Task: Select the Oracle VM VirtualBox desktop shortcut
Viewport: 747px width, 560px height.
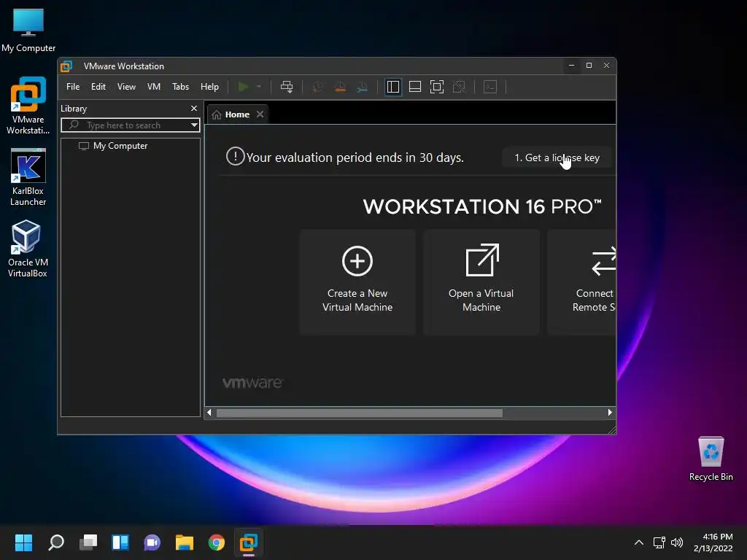Action: [27, 249]
